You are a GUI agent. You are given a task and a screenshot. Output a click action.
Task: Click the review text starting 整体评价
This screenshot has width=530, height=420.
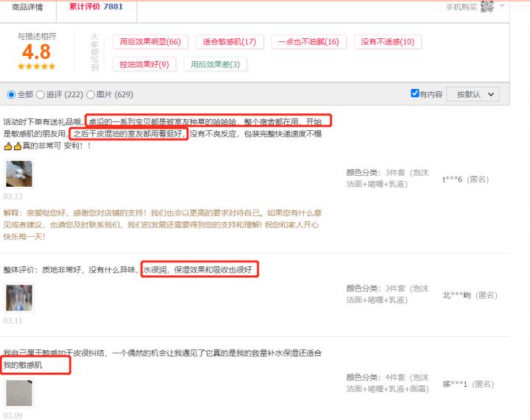(x=128, y=270)
